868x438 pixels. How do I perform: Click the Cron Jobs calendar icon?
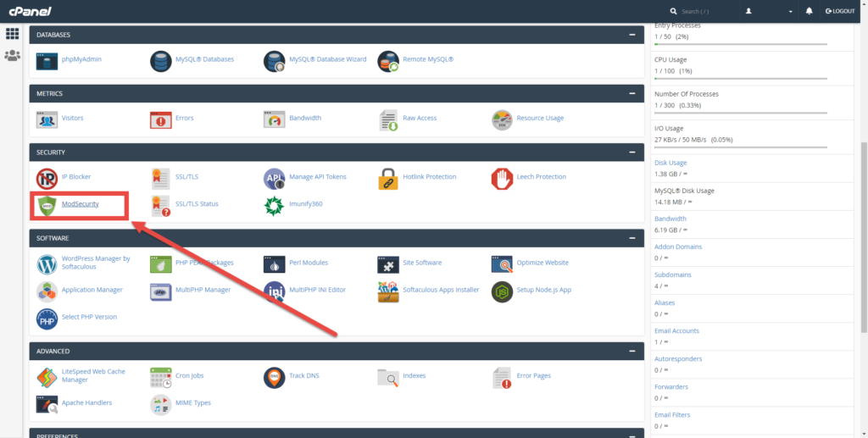tap(160, 376)
